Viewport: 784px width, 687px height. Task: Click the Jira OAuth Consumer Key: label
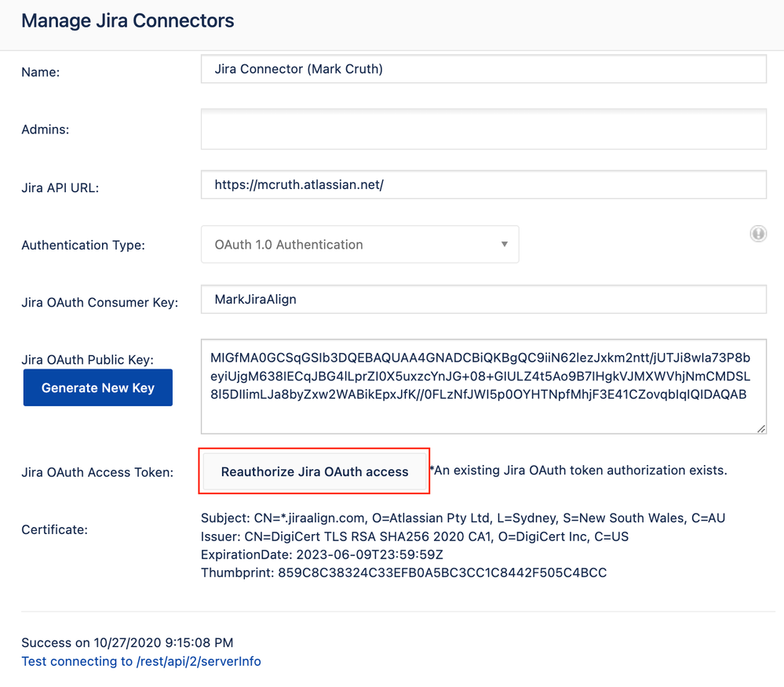(x=100, y=303)
